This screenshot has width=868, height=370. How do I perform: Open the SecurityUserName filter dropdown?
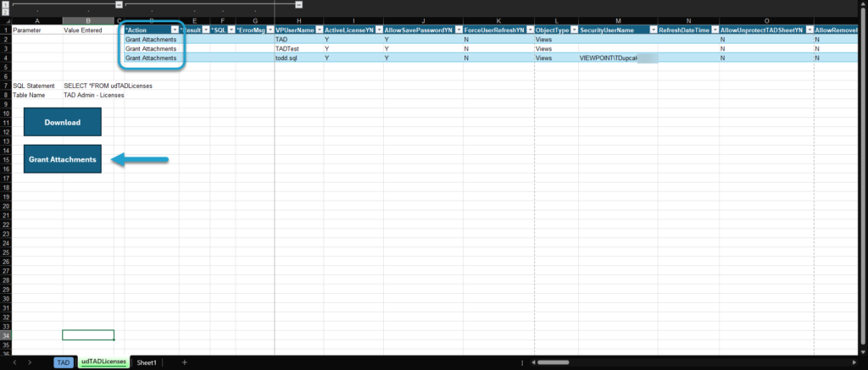tap(654, 30)
